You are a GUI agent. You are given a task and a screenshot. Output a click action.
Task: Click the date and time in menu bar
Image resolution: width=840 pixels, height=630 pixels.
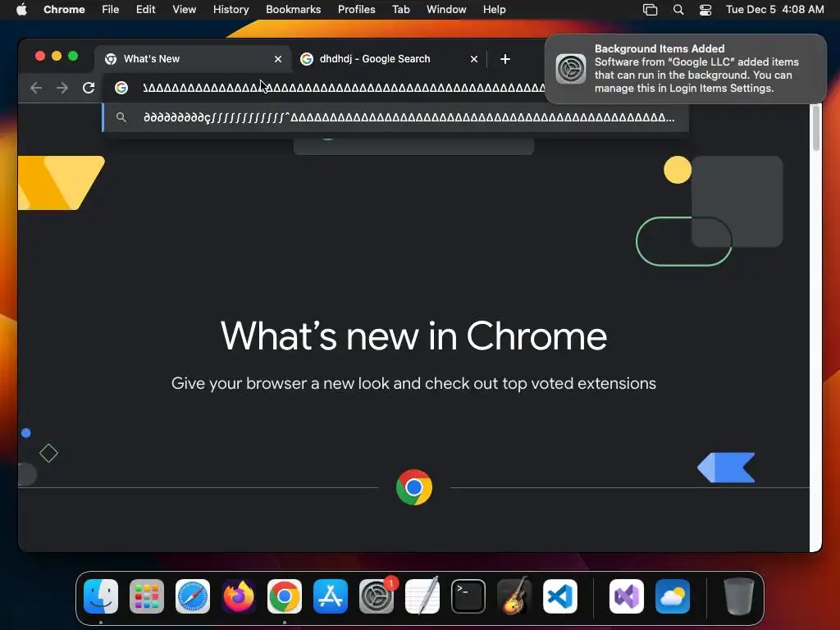[774, 10]
